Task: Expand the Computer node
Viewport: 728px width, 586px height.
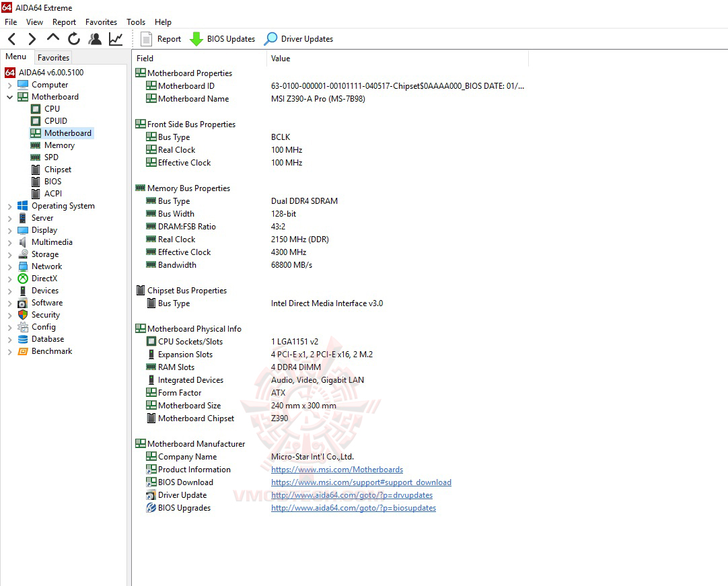Action: 9,85
